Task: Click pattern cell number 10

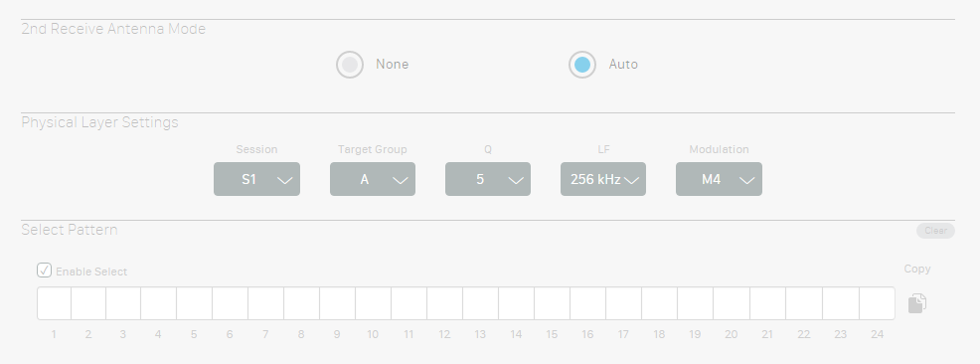Action: tap(373, 303)
